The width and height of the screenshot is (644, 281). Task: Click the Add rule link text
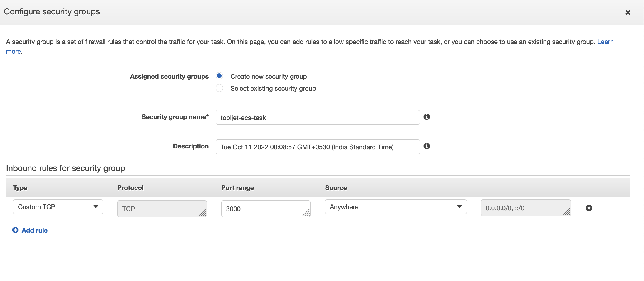point(35,230)
